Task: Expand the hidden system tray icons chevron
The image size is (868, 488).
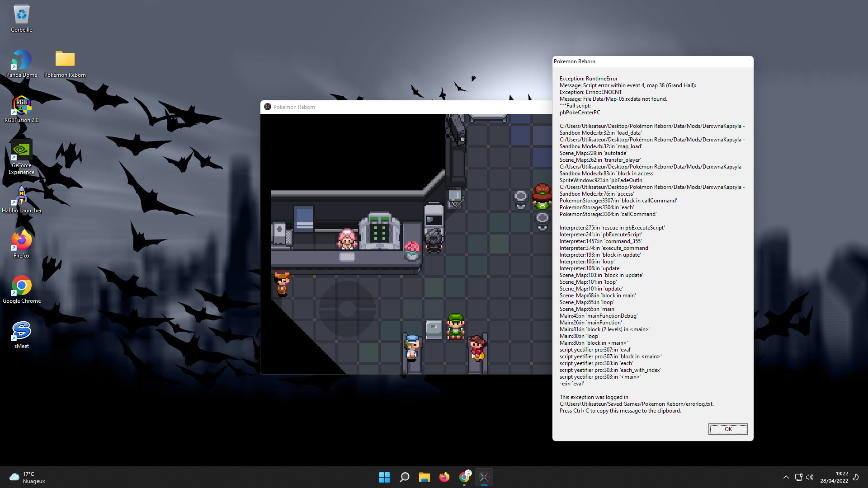Action: (786, 477)
